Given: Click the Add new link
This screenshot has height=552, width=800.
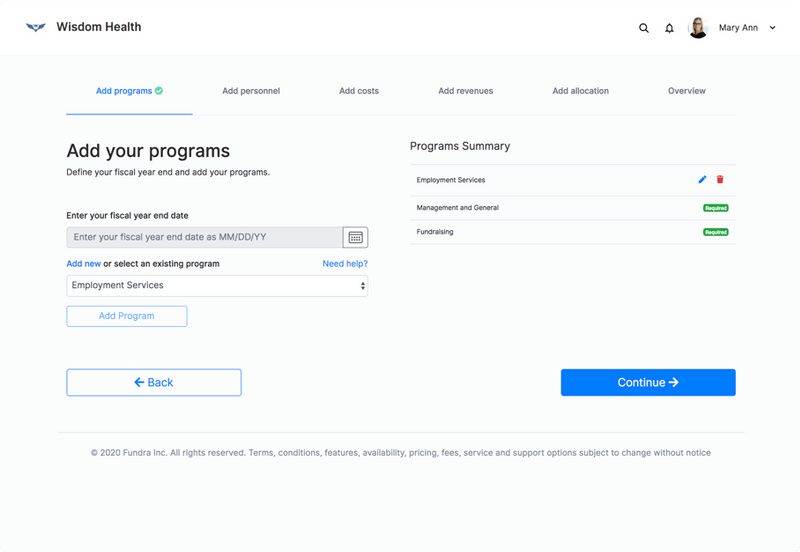Looking at the screenshot, I should pyautogui.click(x=84, y=264).
